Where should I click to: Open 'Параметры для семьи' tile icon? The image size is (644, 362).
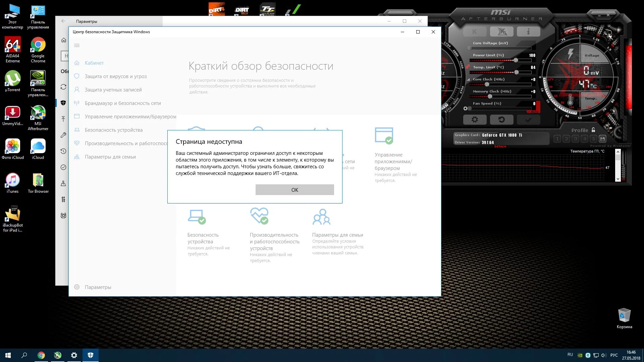321,217
